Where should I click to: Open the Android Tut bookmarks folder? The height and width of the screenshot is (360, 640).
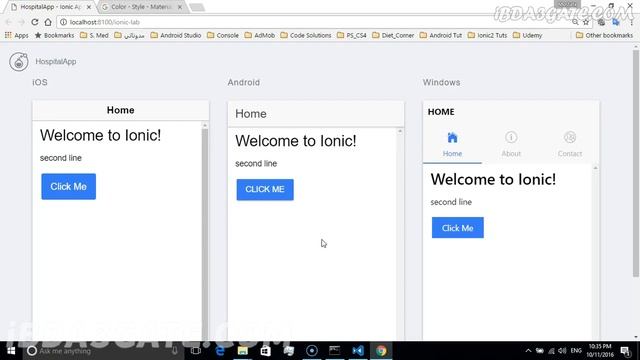tap(441, 36)
